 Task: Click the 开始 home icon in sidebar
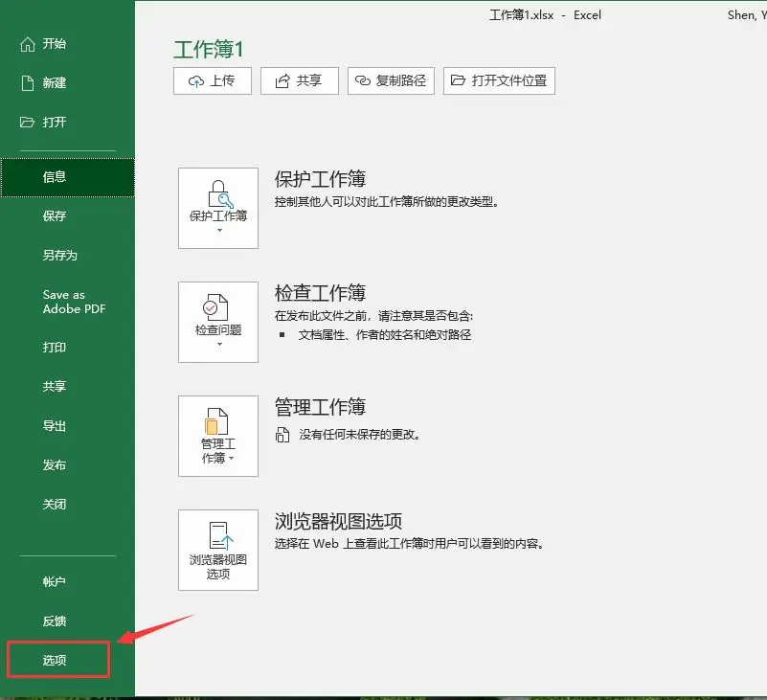[x=27, y=44]
